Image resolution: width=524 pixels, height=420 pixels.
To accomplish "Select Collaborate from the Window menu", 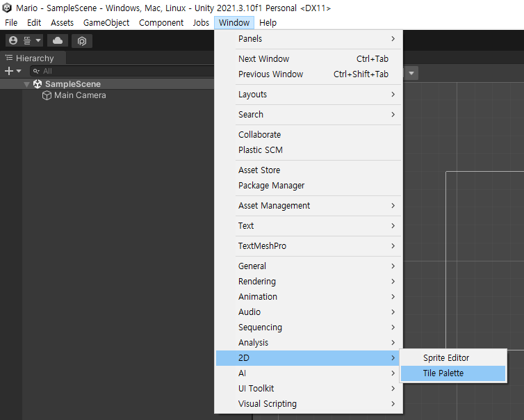I will (x=309, y=135).
